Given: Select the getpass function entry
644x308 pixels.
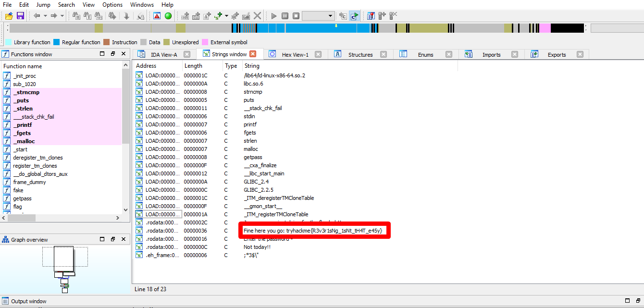Looking at the screenshot, I should click(22, 198).
